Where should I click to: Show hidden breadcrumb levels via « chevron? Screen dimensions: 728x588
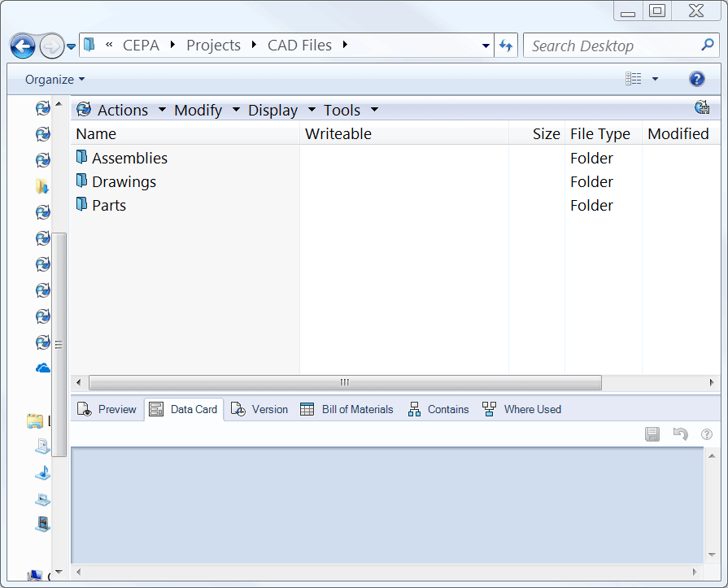pyautogui.click(x=109, y=45)
